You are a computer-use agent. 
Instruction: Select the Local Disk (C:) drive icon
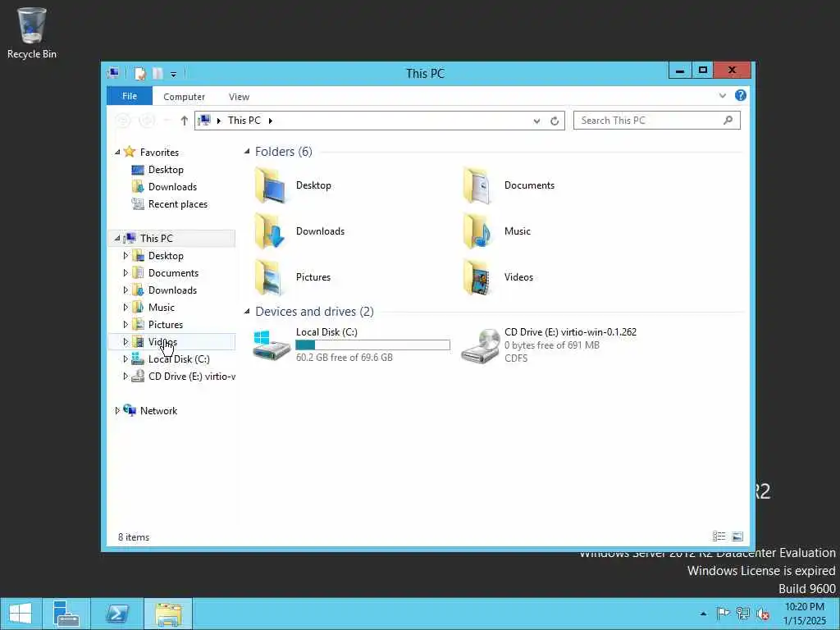pos(271,345)
